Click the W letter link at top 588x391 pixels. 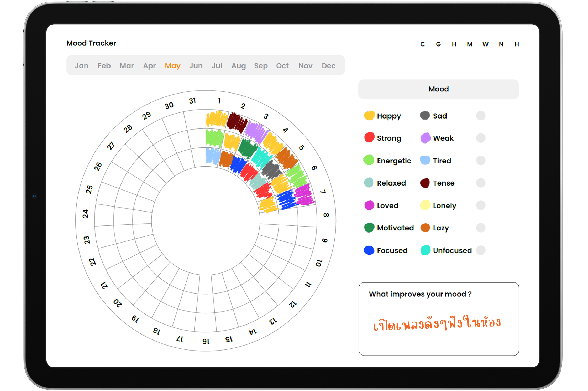click(x=485, y=44)
